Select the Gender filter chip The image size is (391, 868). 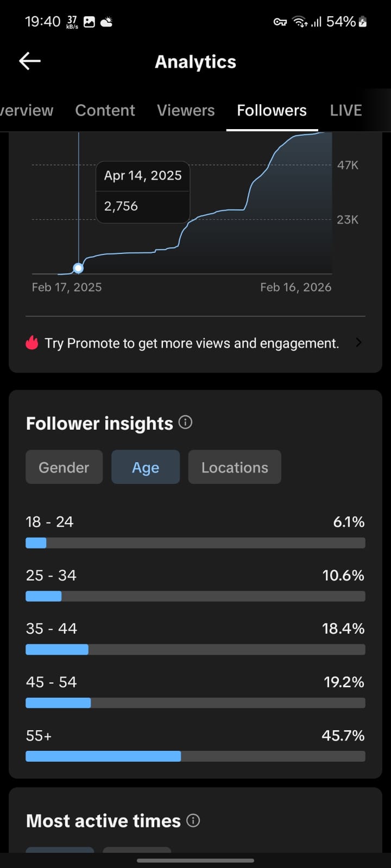pyautogui.click(x=64, y=467)
